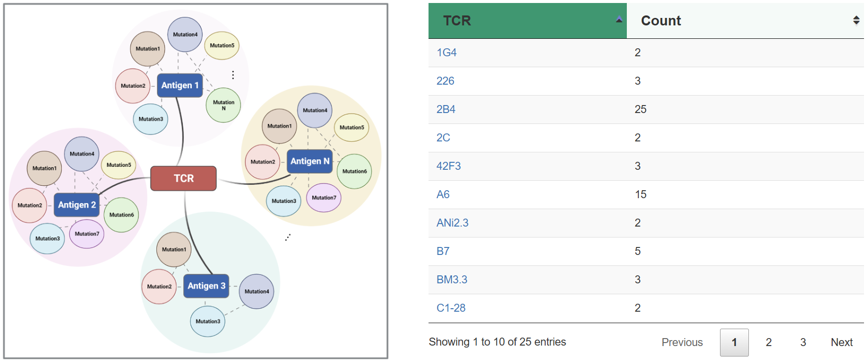The image size is (868, 361).
Task: Select the A6 TCR link
Action: pyautogui.click(x=443, y=195)
